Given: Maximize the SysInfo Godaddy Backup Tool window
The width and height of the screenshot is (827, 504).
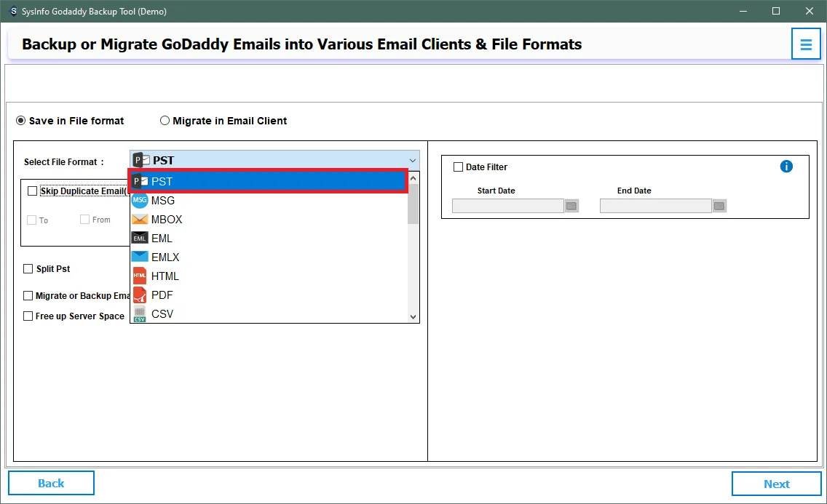Looking at the screenshot, I should pos(776,11).
